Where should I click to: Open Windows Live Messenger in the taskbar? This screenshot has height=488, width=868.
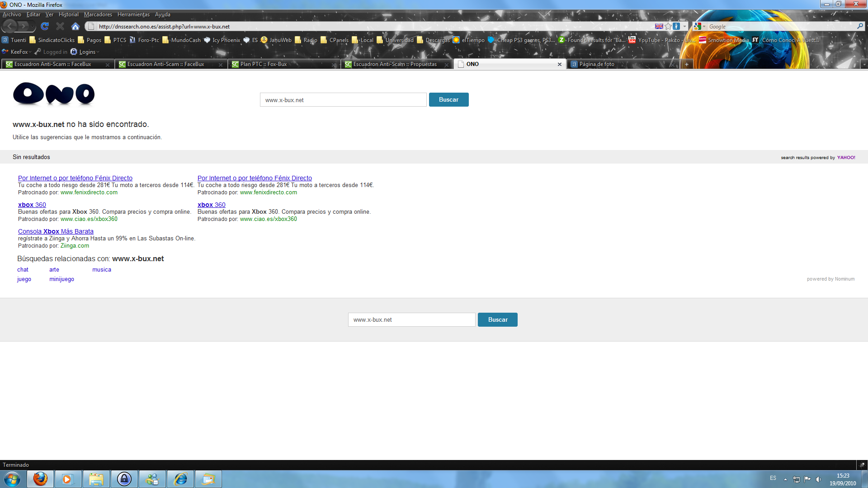[152, 479]
